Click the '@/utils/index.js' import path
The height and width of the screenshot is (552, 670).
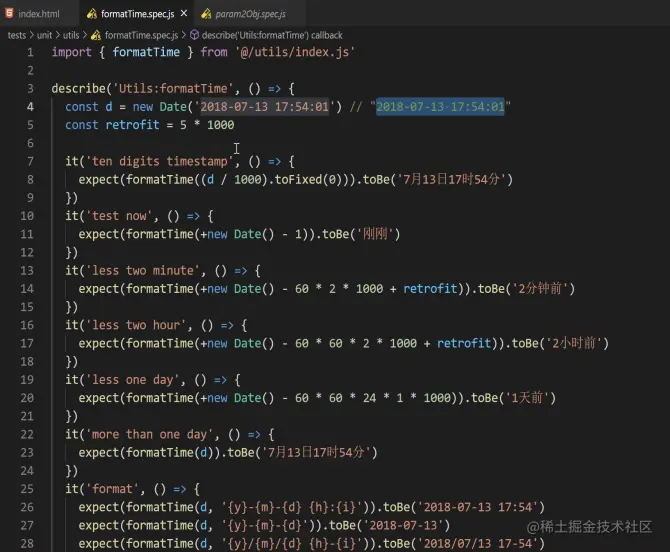click(294, 52)
